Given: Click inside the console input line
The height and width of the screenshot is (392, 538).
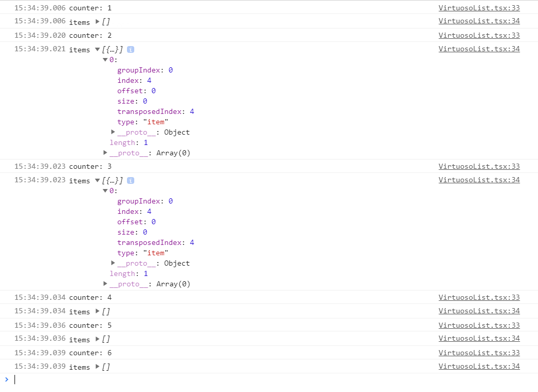Looking at the screenshot, I should 52,379.
